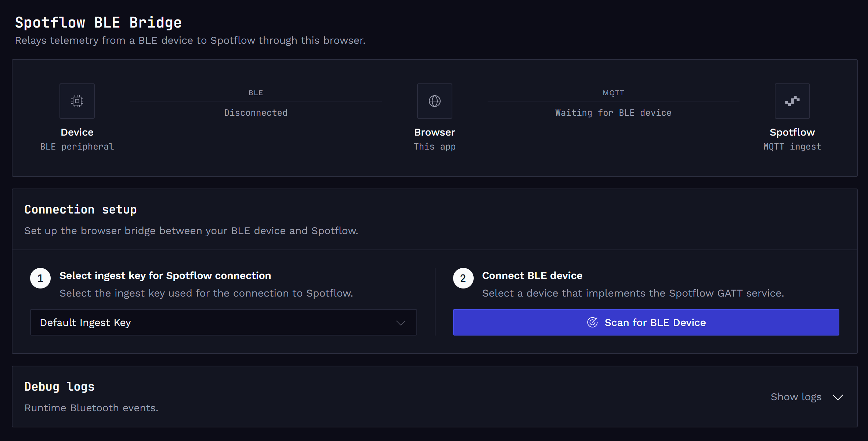Click the Spotflow logo icon
Image resolution: width=868 pixels, height=441 pixels.
click(x=792, y=101)
